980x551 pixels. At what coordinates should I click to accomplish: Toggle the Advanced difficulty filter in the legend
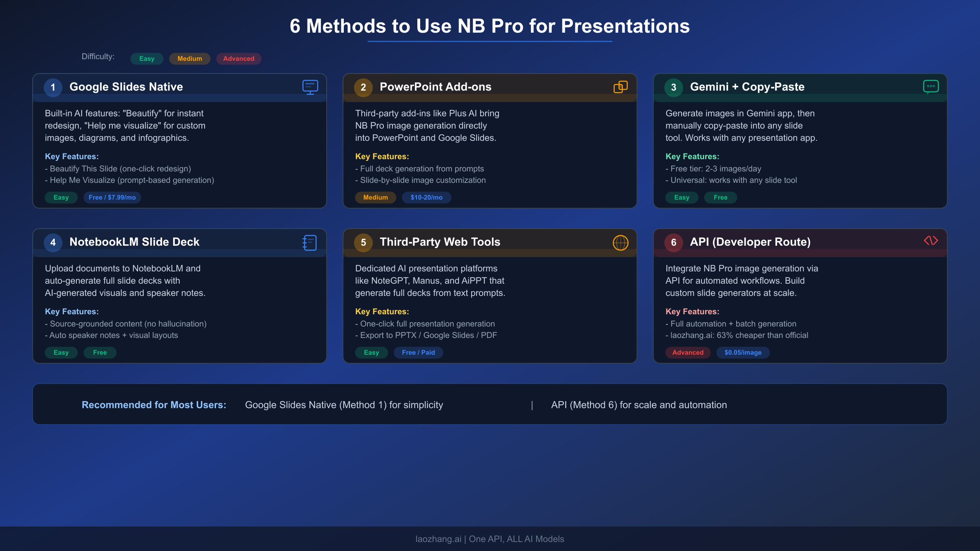click(x=238, y=58)
